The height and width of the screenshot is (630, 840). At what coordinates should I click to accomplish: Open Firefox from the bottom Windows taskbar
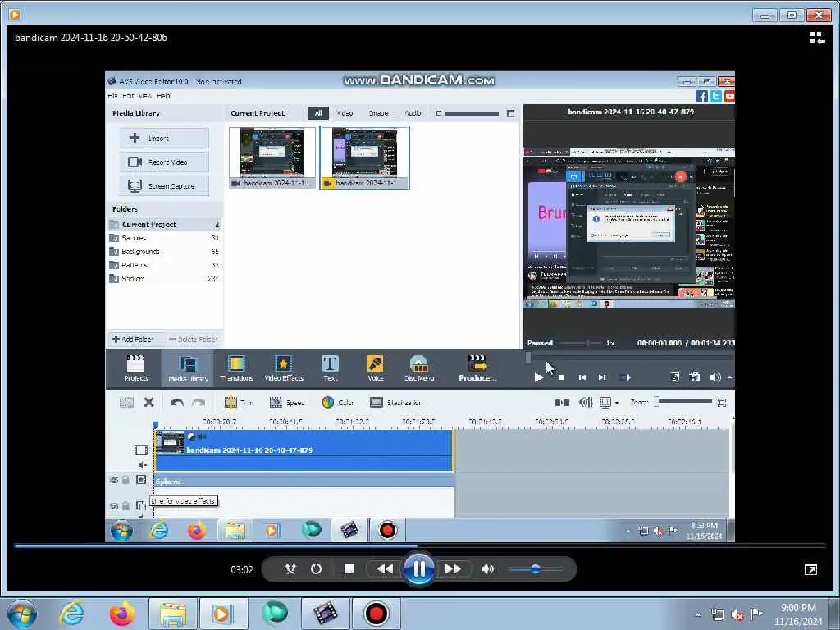(x=122, y=614)
